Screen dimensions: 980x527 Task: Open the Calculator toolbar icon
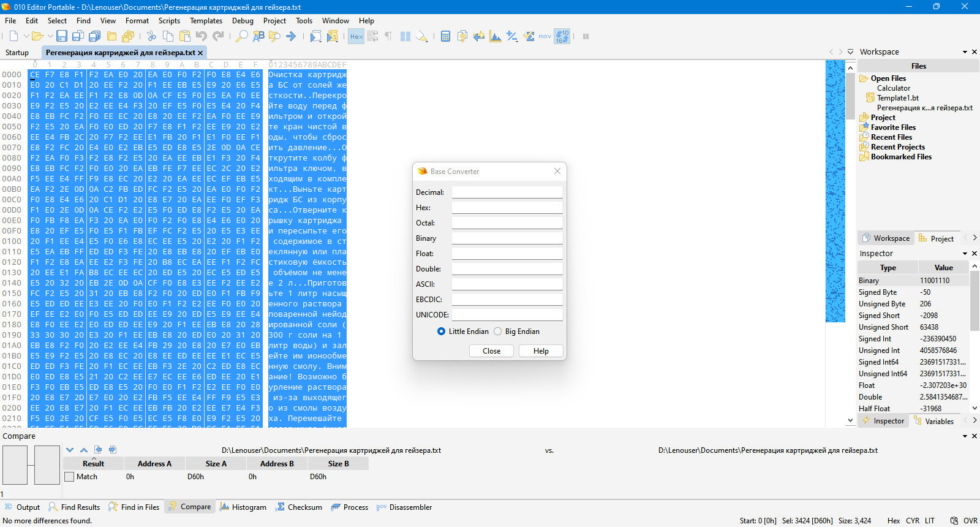pyautogui.click(x=446, y=36)
